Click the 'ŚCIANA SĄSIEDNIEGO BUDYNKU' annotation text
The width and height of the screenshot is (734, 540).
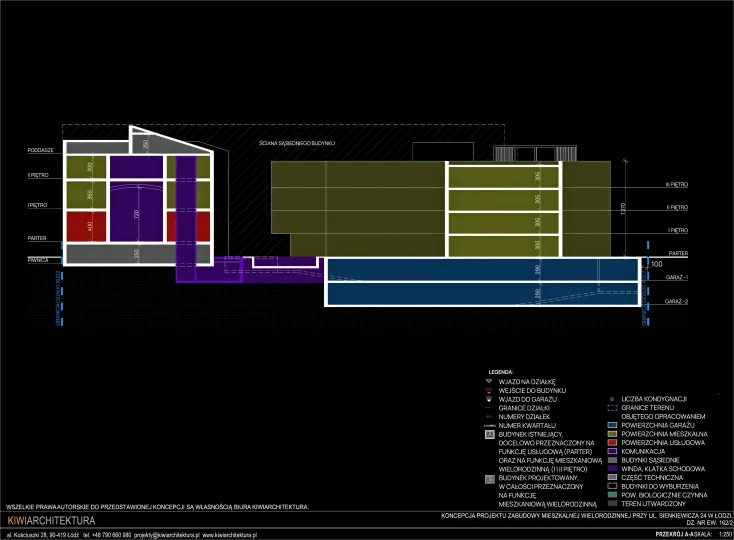(x=296, y=145)
